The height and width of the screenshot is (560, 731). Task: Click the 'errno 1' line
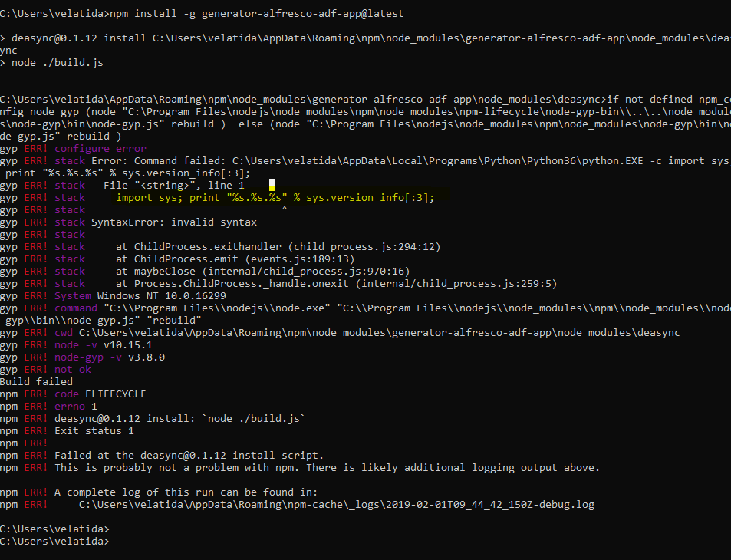click(x=76, y=406)
